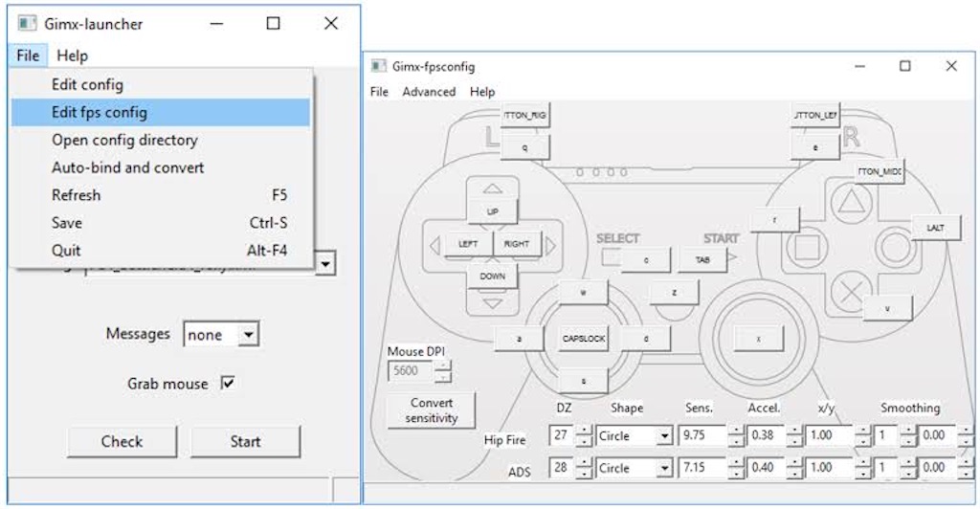
Task: Open the Advanced menu in Gimx-fpsconfig
Action: pyautogui.click(x=429, y=92)
